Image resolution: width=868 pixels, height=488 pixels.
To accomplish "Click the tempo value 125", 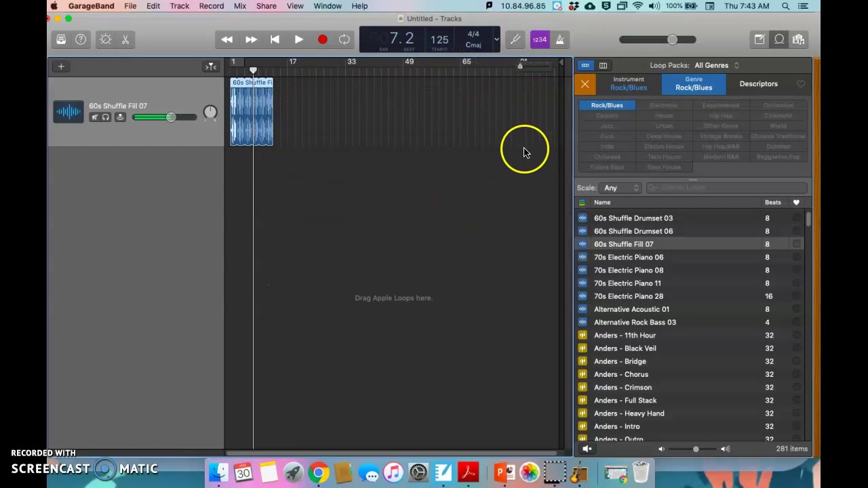I will tap(439, 39).
